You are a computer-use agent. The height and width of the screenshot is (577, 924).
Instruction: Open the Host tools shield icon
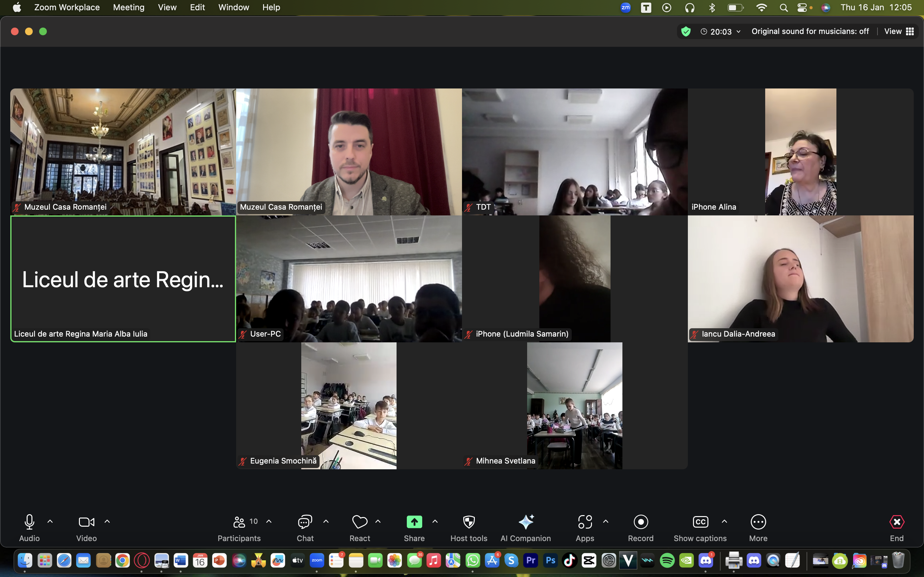coord(468,522)
